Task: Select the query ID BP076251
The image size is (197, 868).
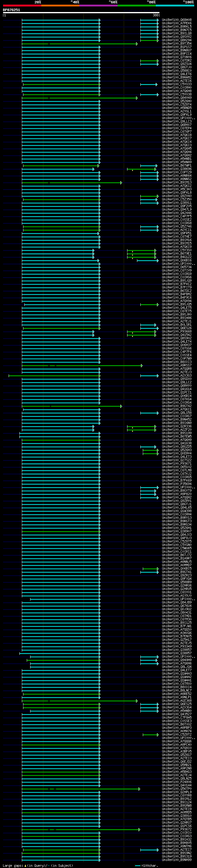Action: 11,10
